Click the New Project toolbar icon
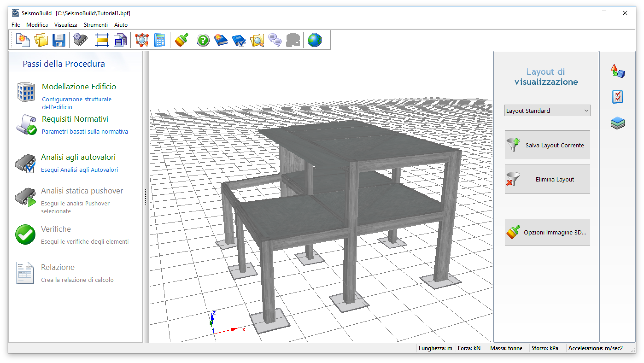This screenshot has width=644, height=363. tap(23, 40)
